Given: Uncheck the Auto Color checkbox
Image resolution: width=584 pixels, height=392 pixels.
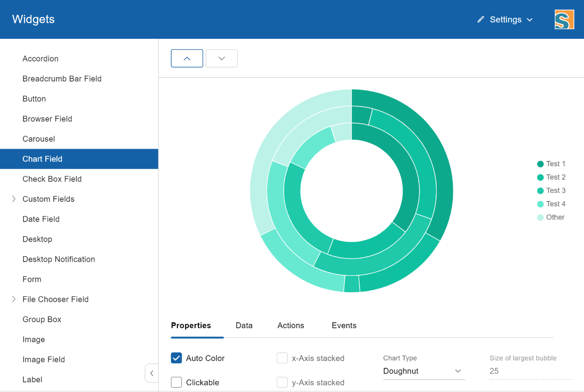Looking at the screenshot, I should click(x=177, y=358).
